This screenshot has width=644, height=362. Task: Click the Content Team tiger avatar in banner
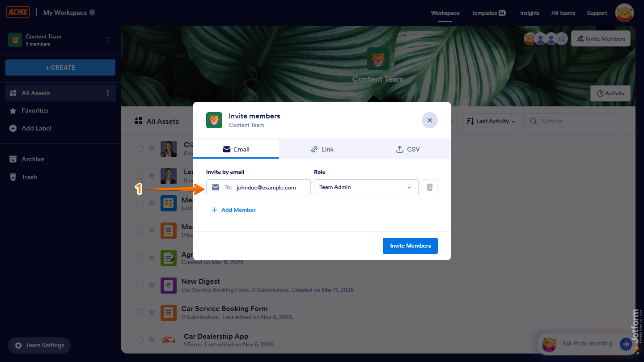[378, 59]
